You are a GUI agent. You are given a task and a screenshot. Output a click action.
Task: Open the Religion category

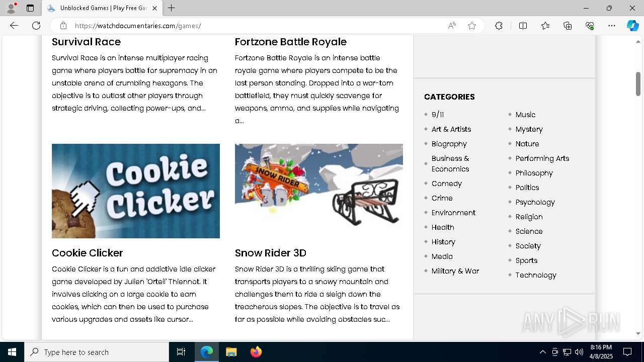click(529, 217)
